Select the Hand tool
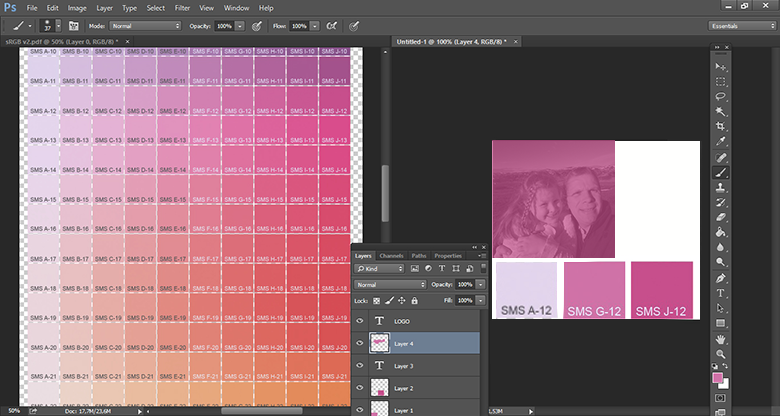 pos(720,339)
